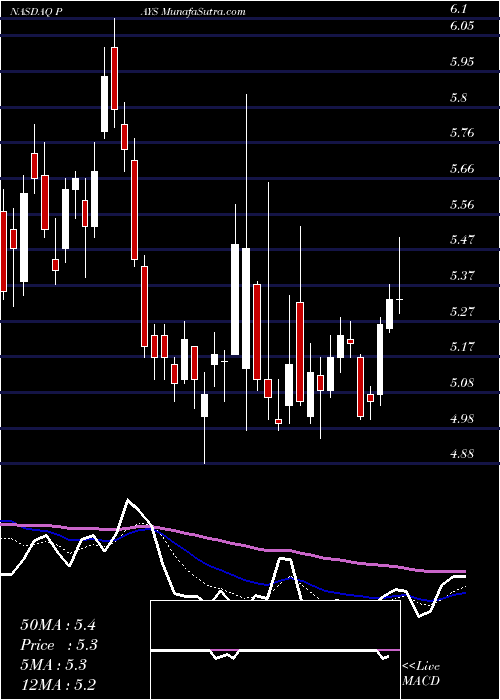Click the MunafaSutra.com title text
Image resolution: width=500 pixels, height=700 pixels.
click(x=204, y=12)
